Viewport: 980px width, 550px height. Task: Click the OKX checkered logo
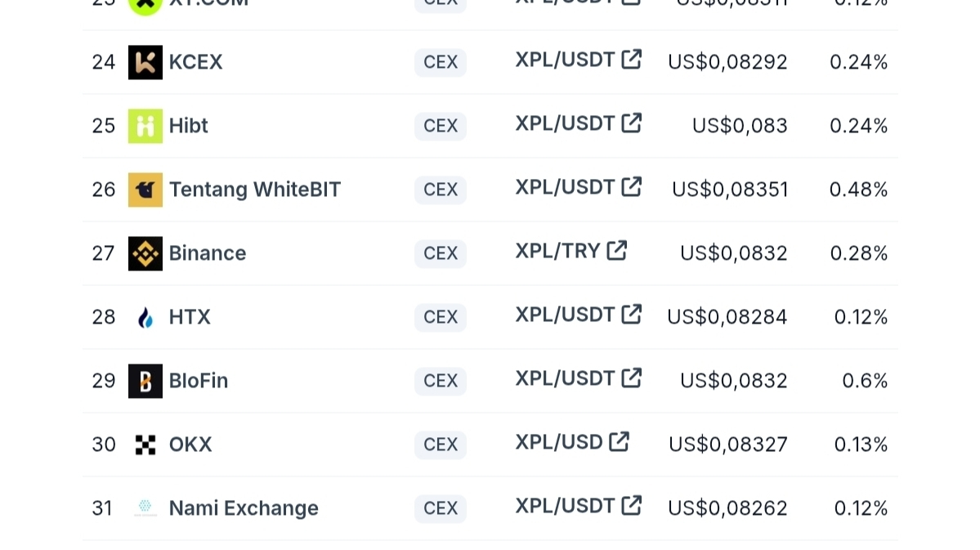point(145,445)
